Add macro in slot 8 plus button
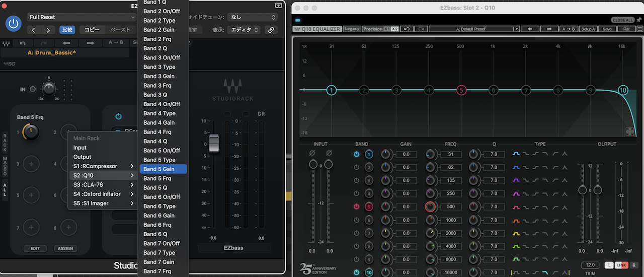This screenshot has height=277, width=644. tap(68, 228)
